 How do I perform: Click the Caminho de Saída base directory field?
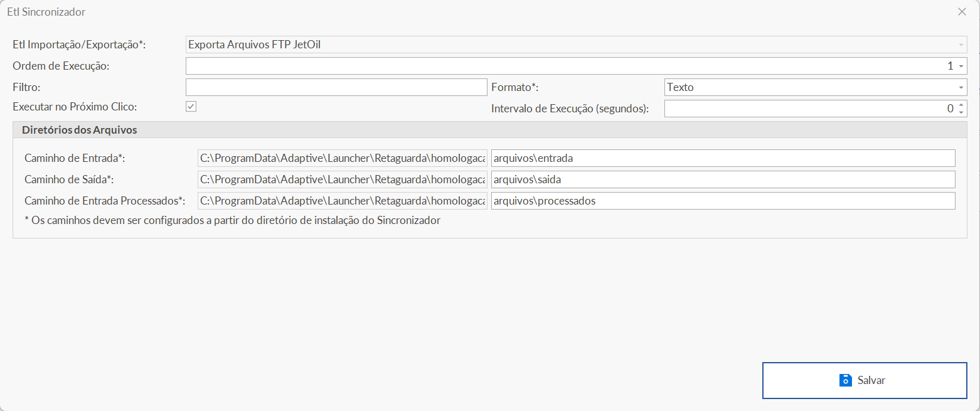coord(343,179)
